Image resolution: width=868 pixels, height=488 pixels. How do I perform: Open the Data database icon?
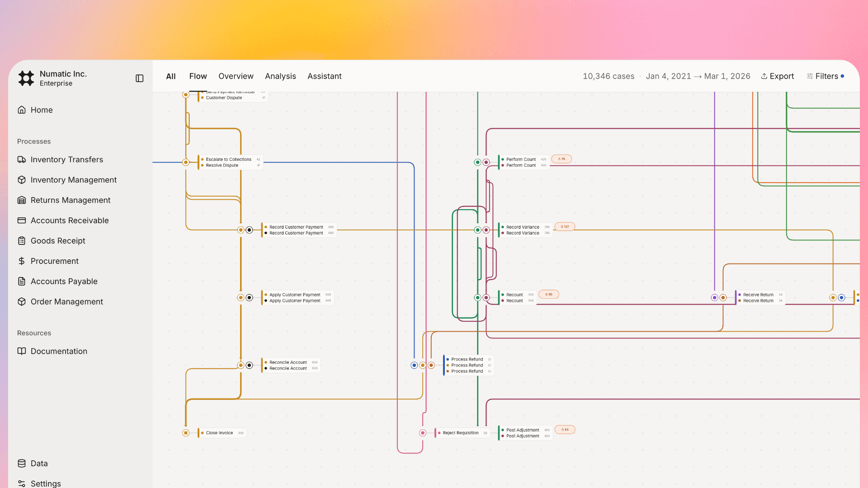tap(22, 463)
